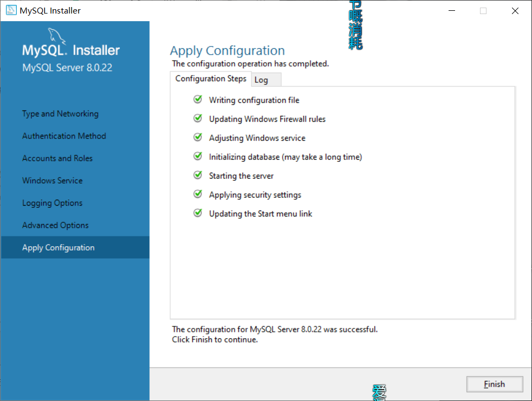Click the 'MySQL Server 8.0.22' sidebar subtitle
The width and height of the screenshot is (532, 401).
pos(67,68)
